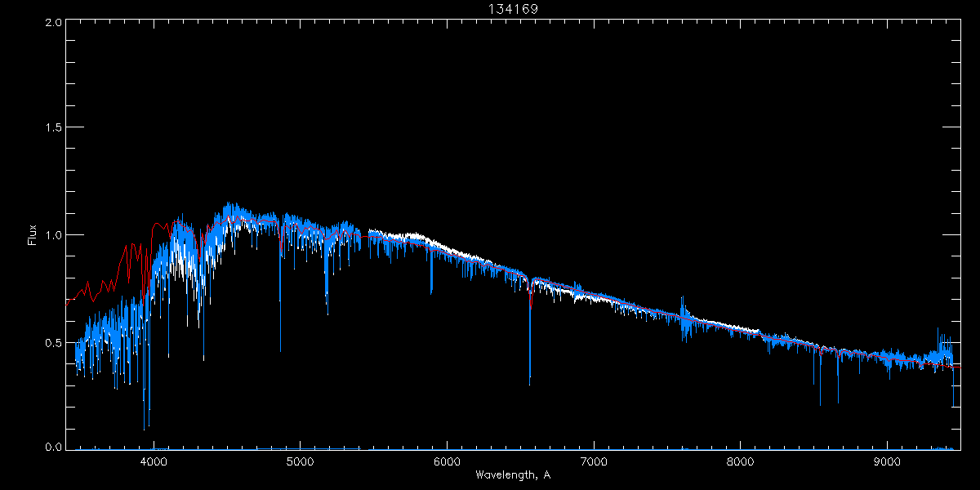Click the plot title 134169
This screenshot has width=980, height=490.
(514, 8)
